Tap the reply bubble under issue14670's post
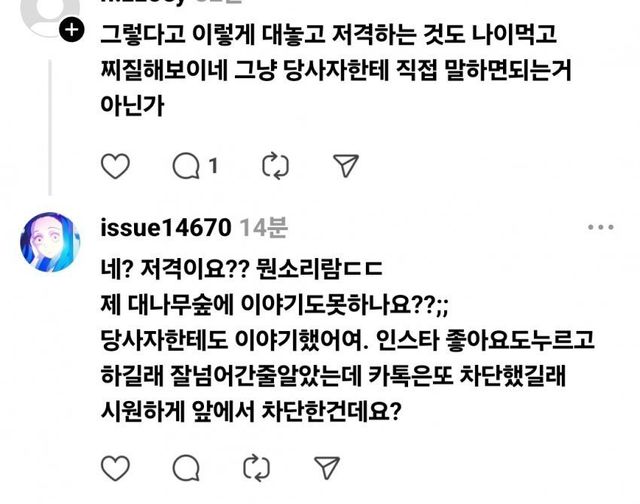The width and height of the screenshot is (640, 504). pos(186,468)
